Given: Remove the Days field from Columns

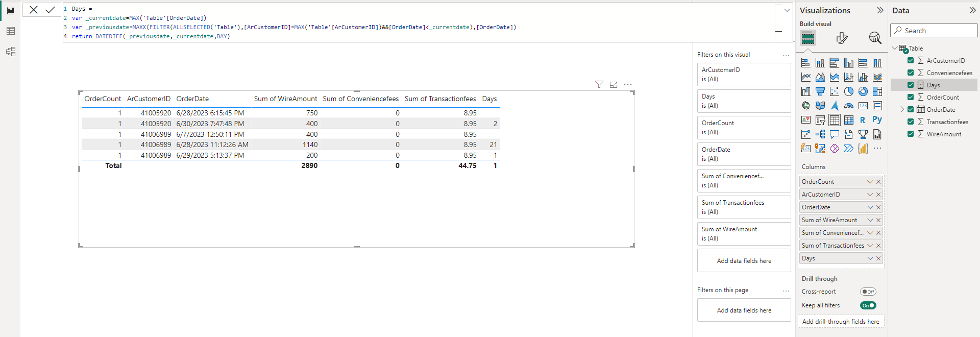Looking at the screenshot, I should pyautogui.click(x=878, y=258).
